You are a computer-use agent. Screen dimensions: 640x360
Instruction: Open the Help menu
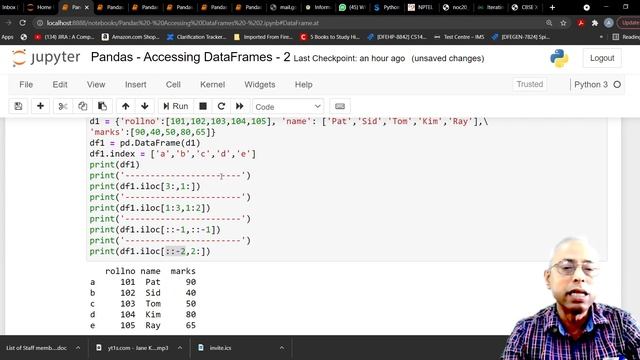[x=303, y=84]
